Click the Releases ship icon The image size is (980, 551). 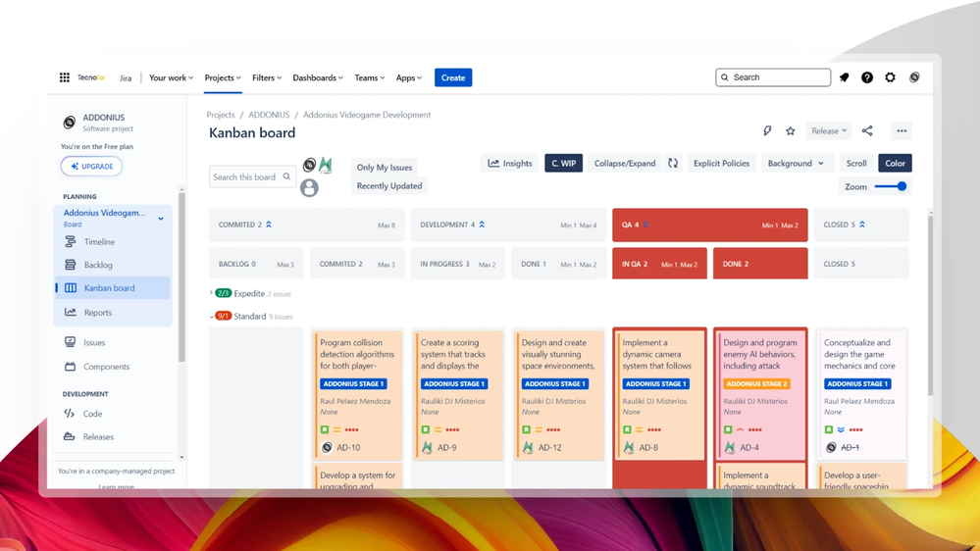pos(70,436)
